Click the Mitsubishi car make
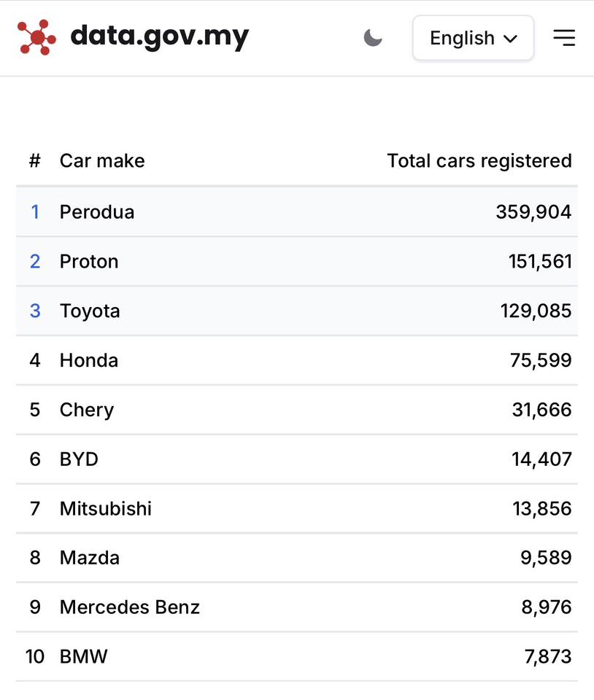This screenshot has height=700, width=594. [x=106, y=508]
